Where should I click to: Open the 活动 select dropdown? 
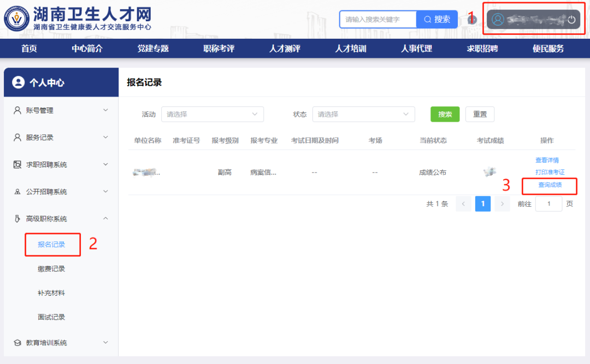212,114
